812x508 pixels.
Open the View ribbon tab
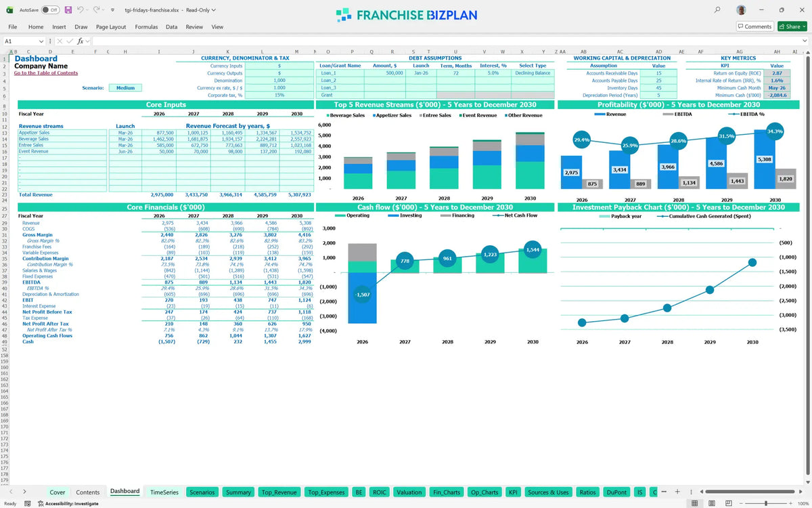coord(217,27)
